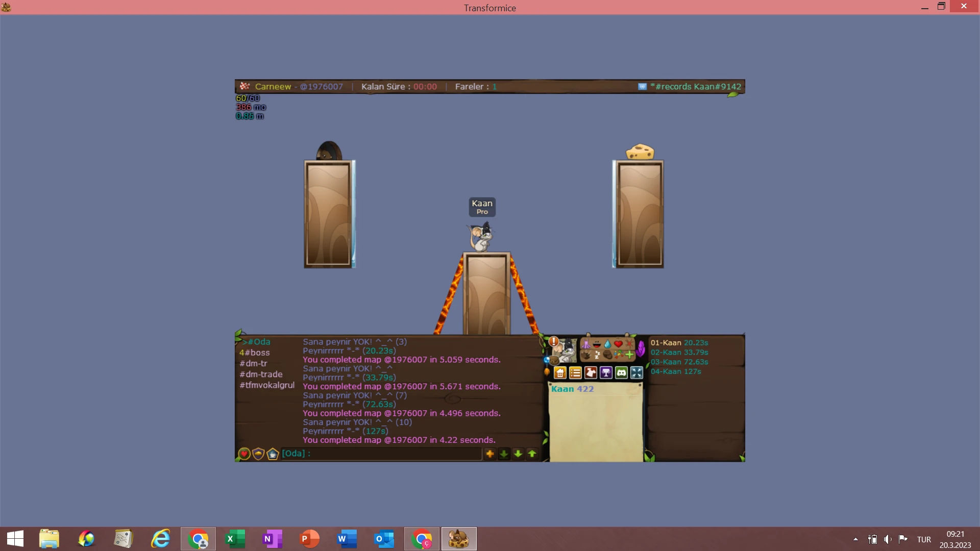This screenshot has width=980, height=551.
Task: Click the volume icon in system tray
Action: [x=888, y=539]
